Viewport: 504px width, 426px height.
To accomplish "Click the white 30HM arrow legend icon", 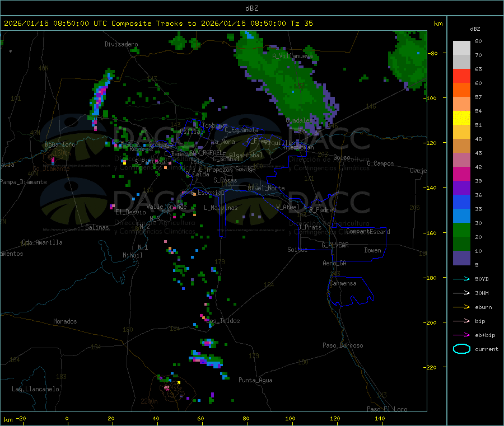I will (x=461, y=293).
